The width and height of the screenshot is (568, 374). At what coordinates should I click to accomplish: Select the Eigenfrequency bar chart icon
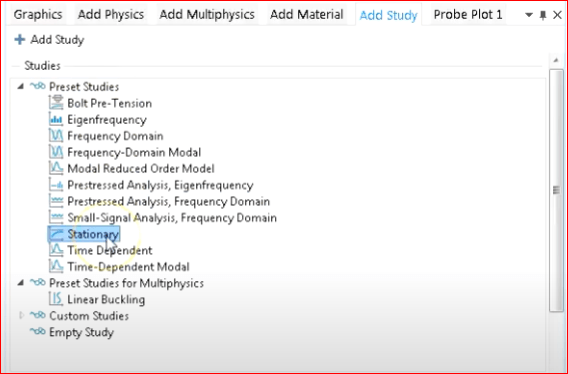coord(56,119)
